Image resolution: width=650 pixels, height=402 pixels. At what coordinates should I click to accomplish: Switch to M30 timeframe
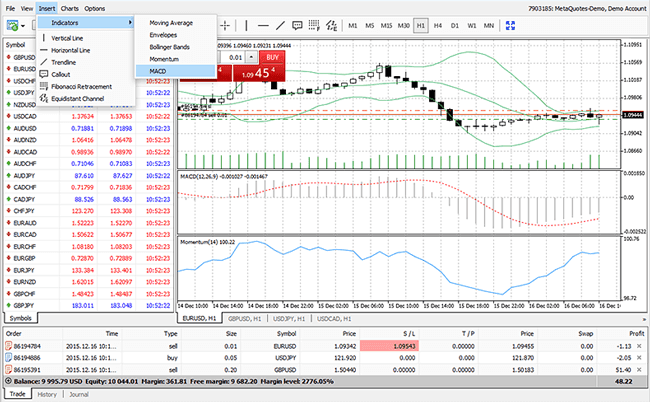point(403,26)
